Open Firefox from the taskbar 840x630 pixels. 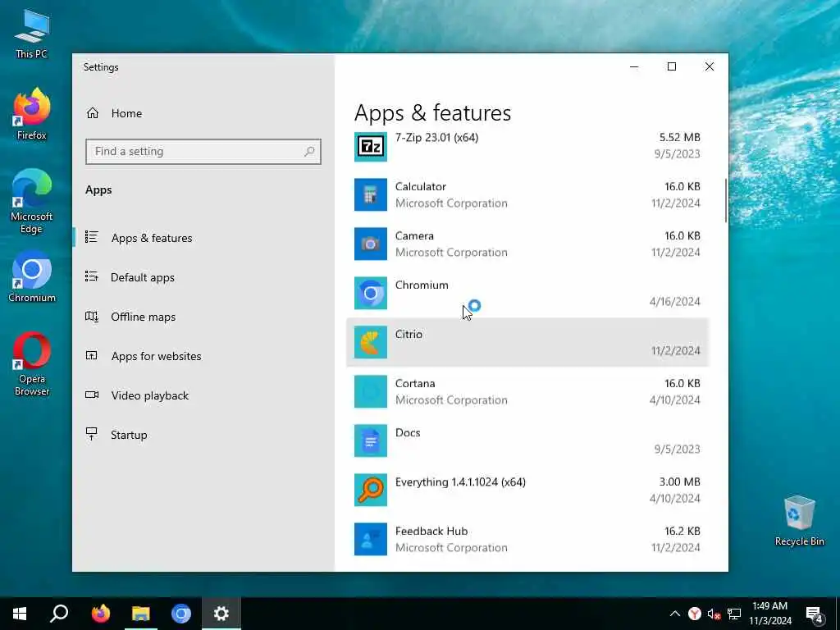click(x=100, y=614)
